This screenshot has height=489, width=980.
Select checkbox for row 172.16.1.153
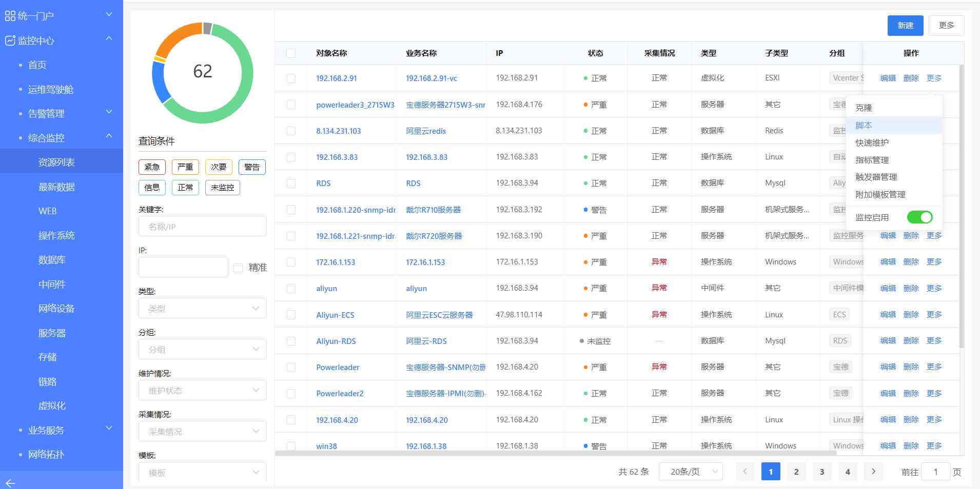coord(291,262)
